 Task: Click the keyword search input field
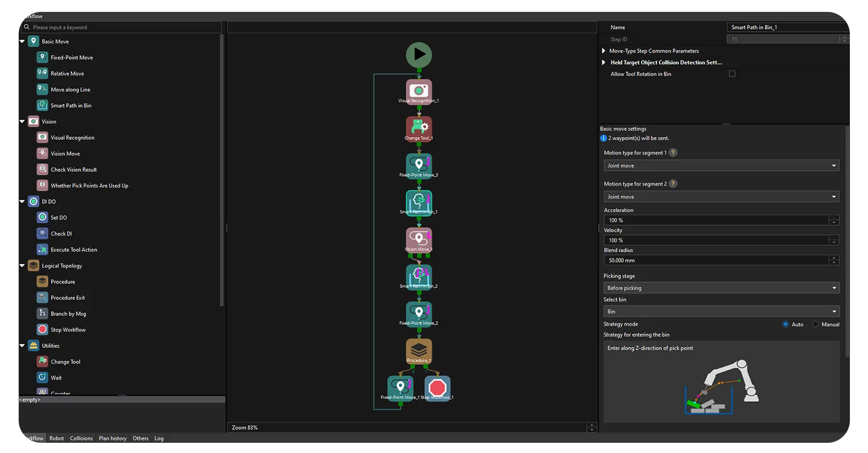click(x=121, y=27)
